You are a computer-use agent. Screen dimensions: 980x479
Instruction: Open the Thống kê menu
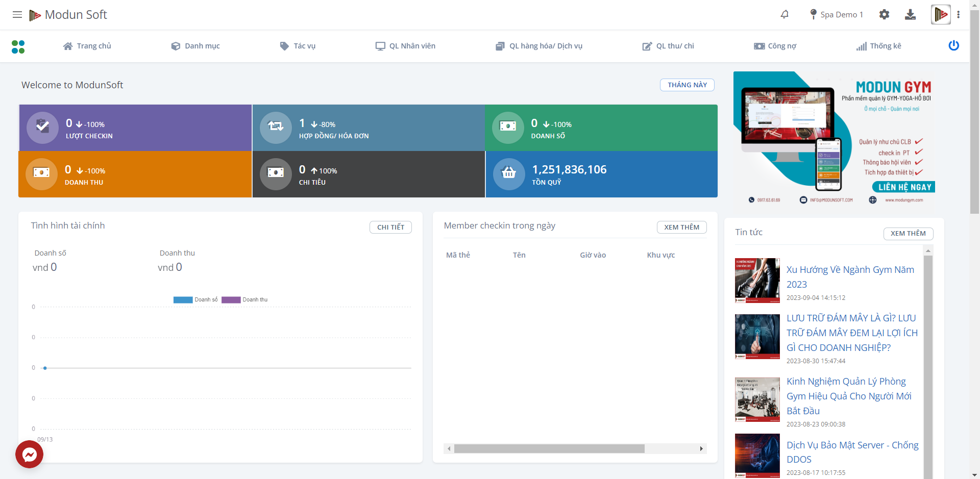879,46
